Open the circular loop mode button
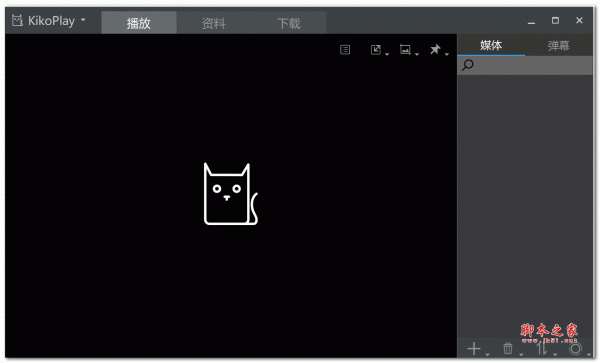The height and width of the screenshot is (363, 600). (575, 348)
